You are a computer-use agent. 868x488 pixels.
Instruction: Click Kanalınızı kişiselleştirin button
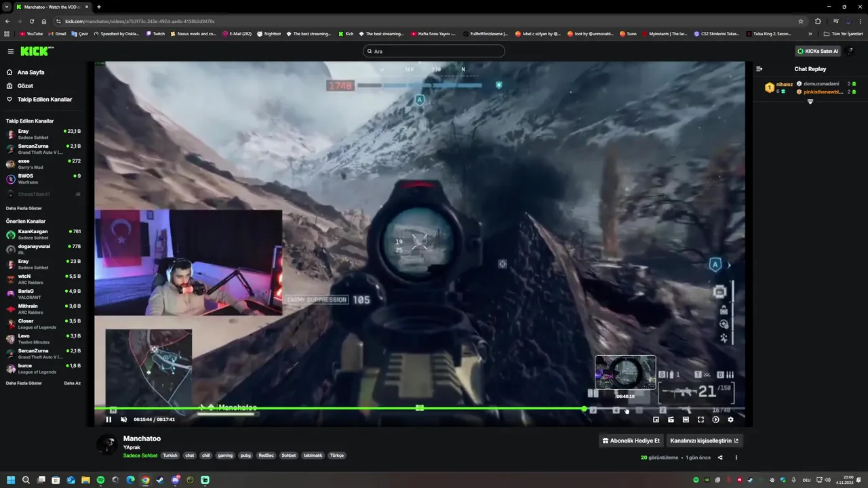704,441
